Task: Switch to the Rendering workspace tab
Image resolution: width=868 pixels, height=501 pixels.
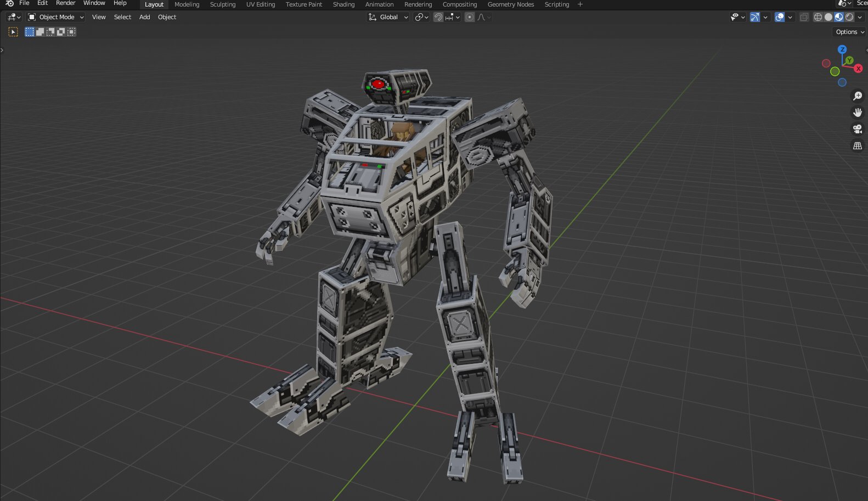Action: pyautogui.click(x=418, y=4)
